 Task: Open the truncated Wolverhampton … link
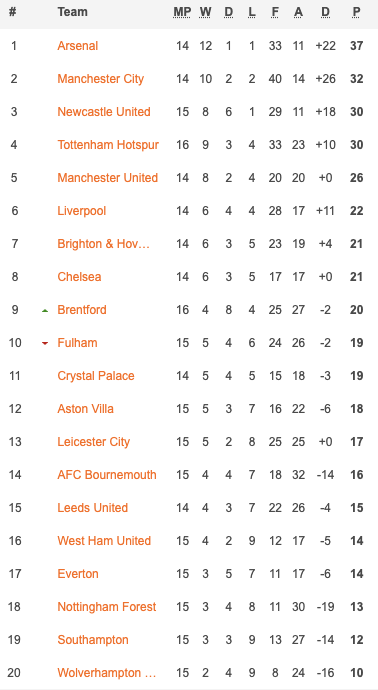(x=106, y=673)
